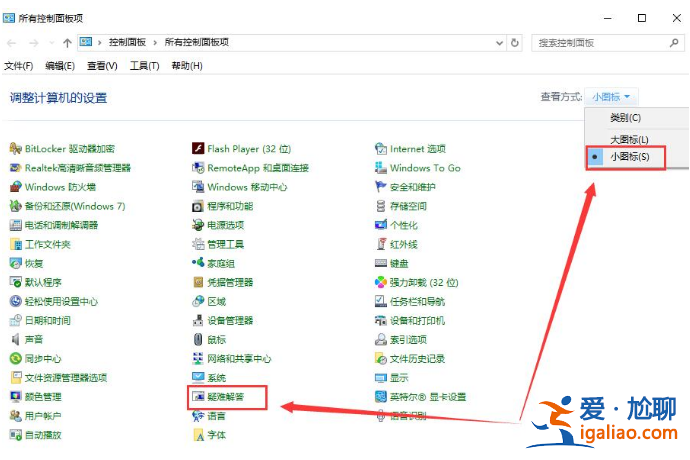This screenshot has width=690, height=460.
Task: Open 工作文件夹 icon
Action: [15, 244]
